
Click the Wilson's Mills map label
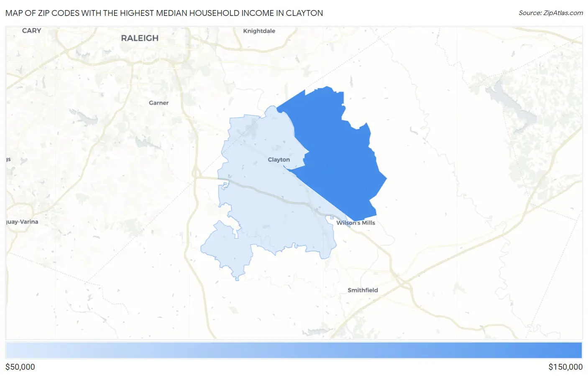pos(356,223)
